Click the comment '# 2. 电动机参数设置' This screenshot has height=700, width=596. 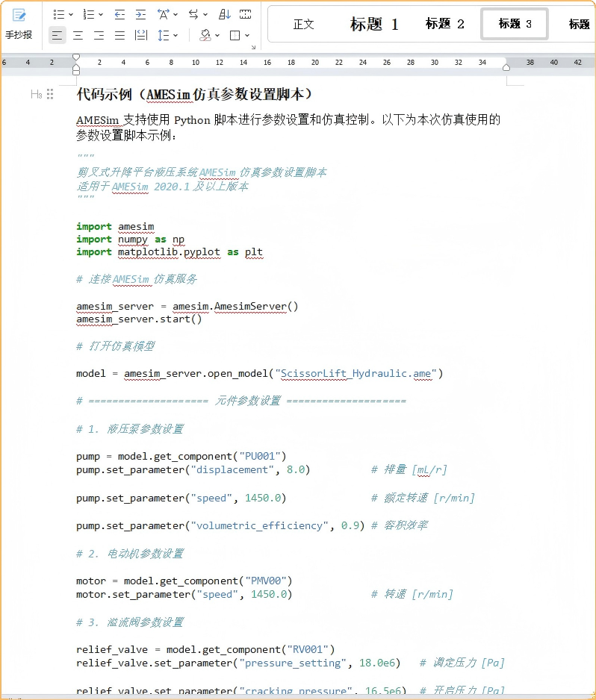129,554
